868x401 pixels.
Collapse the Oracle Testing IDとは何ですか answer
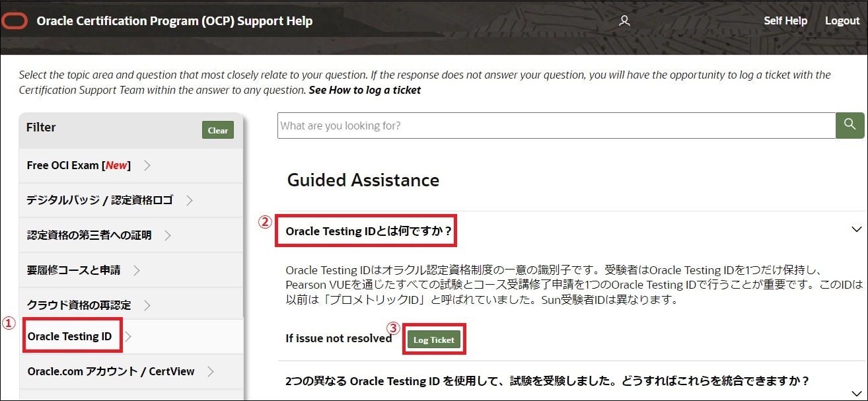[857, 230]
